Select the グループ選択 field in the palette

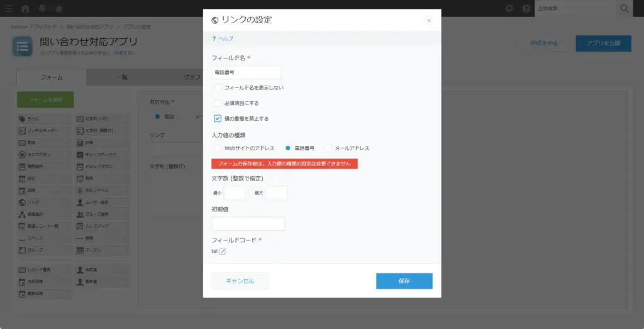(x=103, y=214)
